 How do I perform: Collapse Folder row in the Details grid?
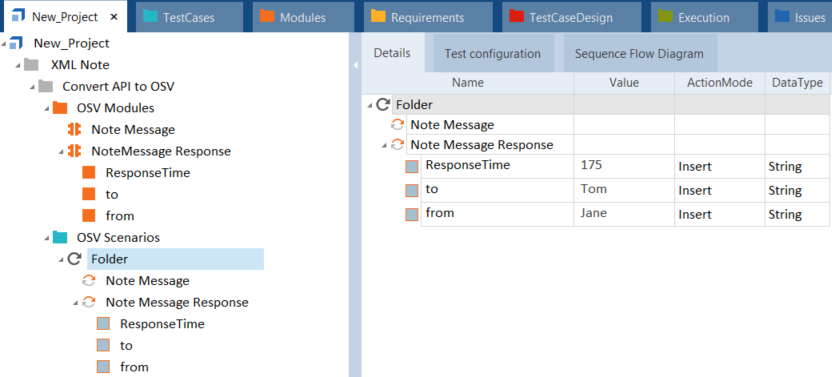coord(369,106)
